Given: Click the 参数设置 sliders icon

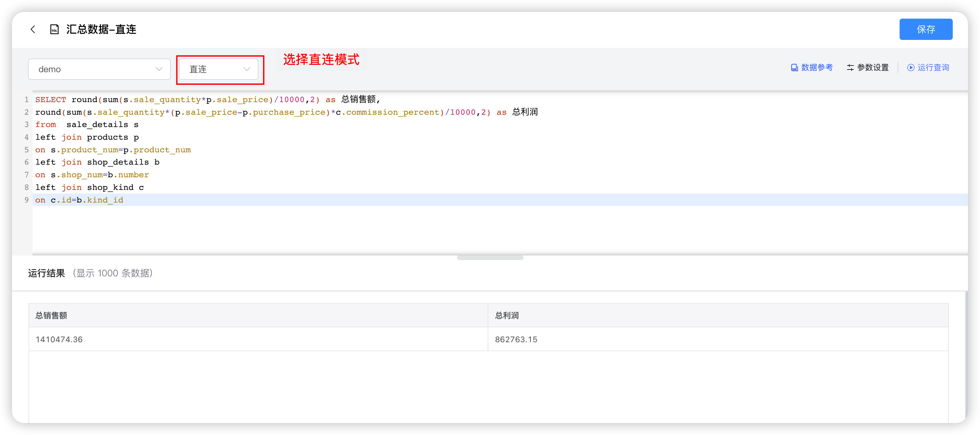Looking at the screenshot, I should pyautogui.click(x=850, y=68).
